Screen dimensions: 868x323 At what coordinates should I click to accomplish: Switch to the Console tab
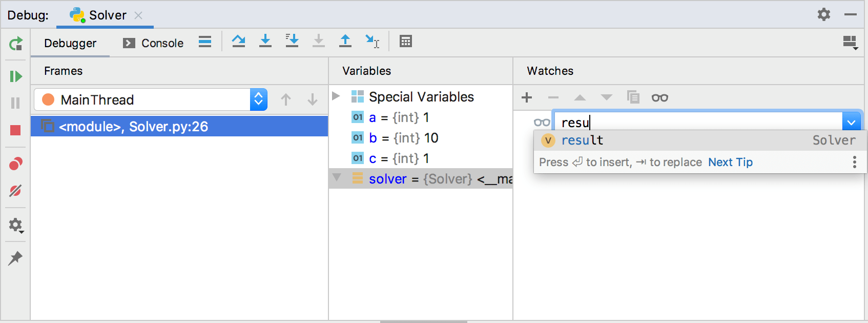(153, 43)
